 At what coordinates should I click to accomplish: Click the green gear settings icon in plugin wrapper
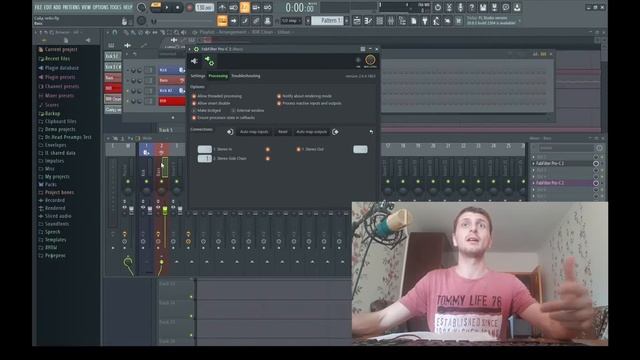pos(209,61)
